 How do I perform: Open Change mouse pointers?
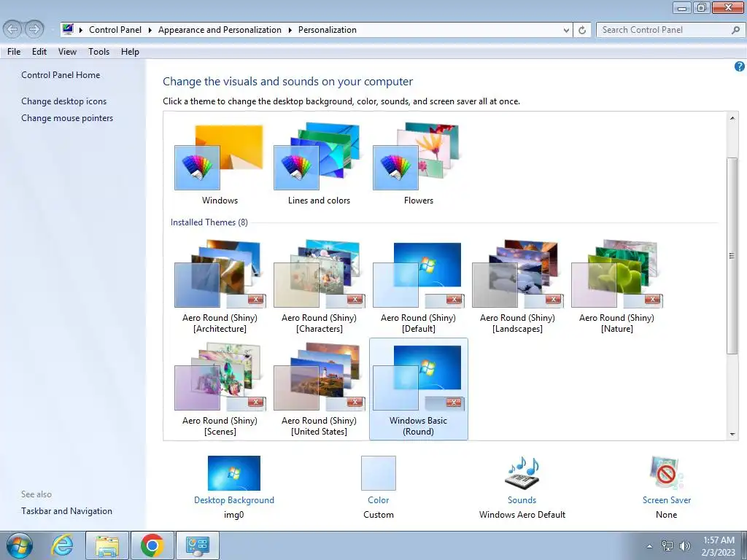pyautogui.click(x=67, y=117)
